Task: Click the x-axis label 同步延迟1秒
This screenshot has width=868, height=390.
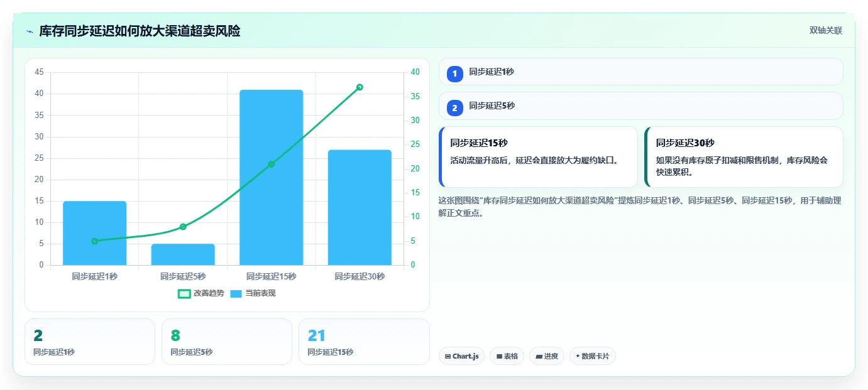Action: pyautogui.click(x=95, y=276)
